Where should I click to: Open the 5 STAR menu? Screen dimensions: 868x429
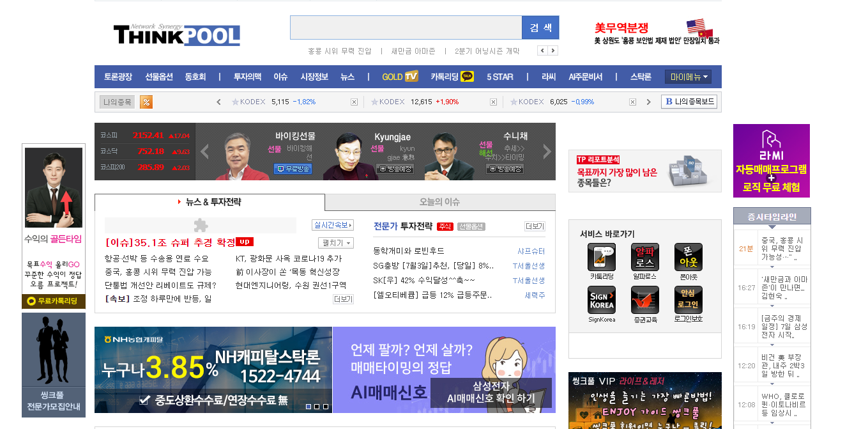point(500,77)
